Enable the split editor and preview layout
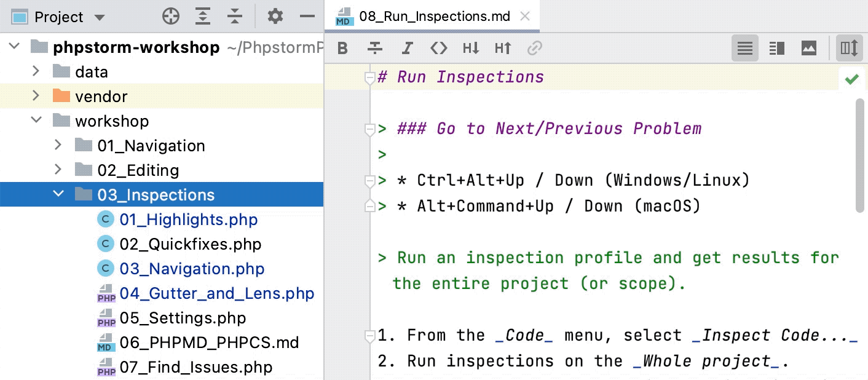 pyautogui.click(x=776, y=48)
